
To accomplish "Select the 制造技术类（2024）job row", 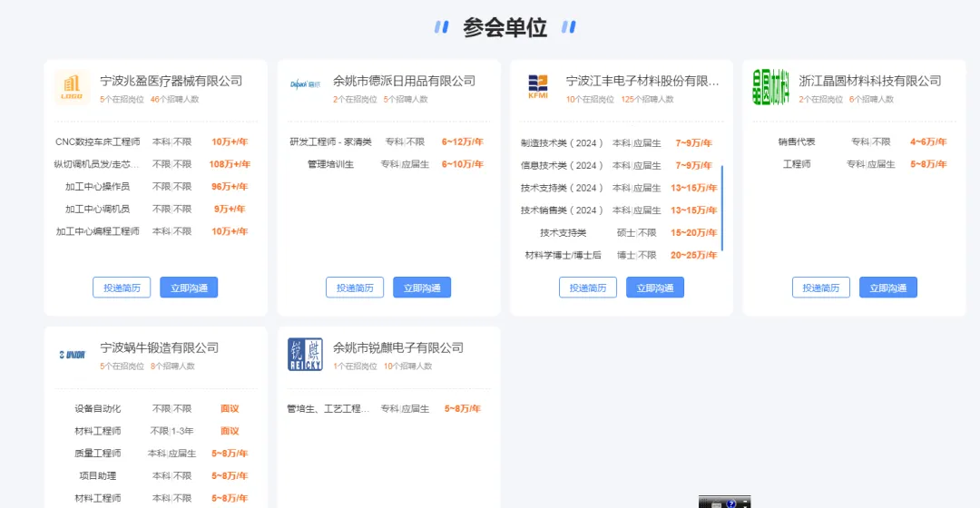I will point(620,143).
